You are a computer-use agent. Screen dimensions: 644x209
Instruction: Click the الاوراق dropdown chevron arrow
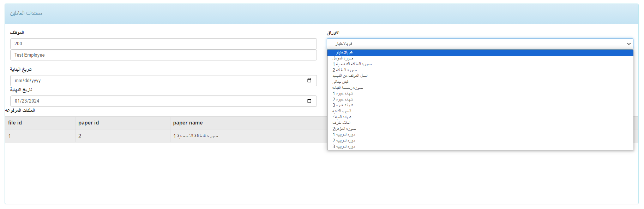point(628,44)
